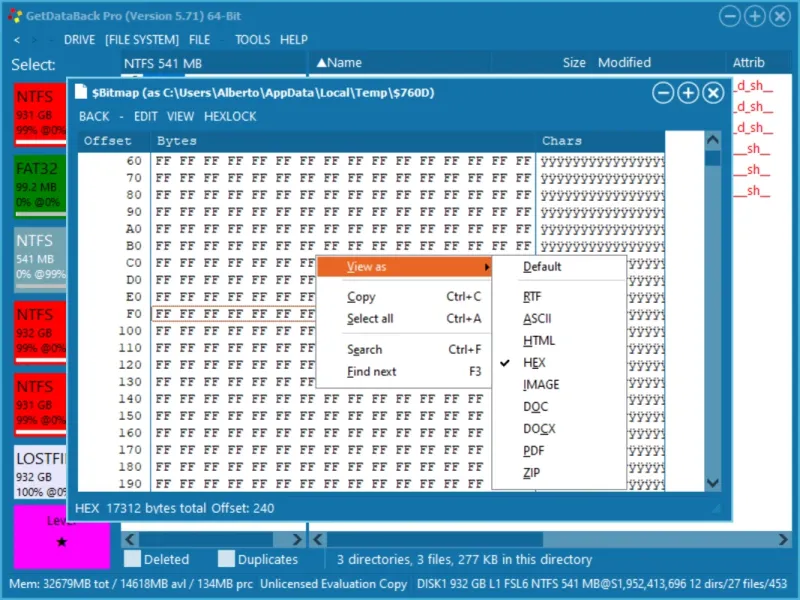800x600 pixels.
Task: Select HEX view mode in submenu
Action: point(559,363)
